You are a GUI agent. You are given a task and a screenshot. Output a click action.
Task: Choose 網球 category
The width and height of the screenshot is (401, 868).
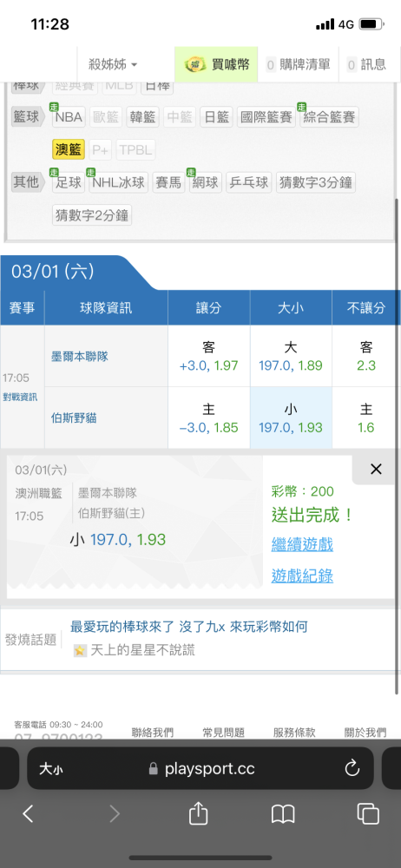coord(206,182)
